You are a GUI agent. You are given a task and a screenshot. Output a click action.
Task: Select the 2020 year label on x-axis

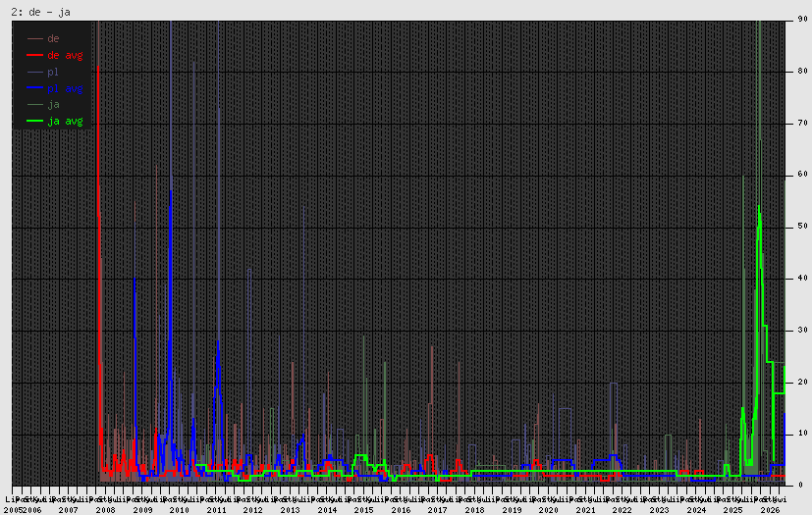(x=549, y=510)
